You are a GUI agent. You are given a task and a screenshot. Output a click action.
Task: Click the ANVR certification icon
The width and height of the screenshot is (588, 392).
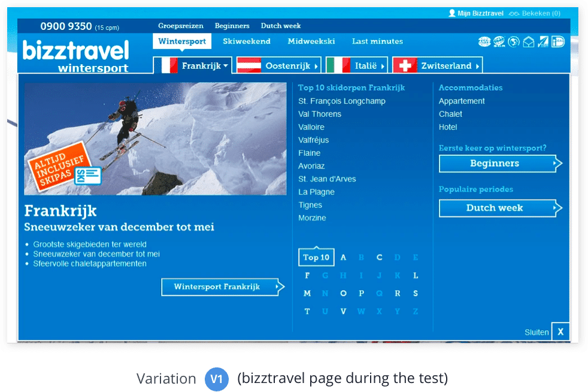(484, 42)
